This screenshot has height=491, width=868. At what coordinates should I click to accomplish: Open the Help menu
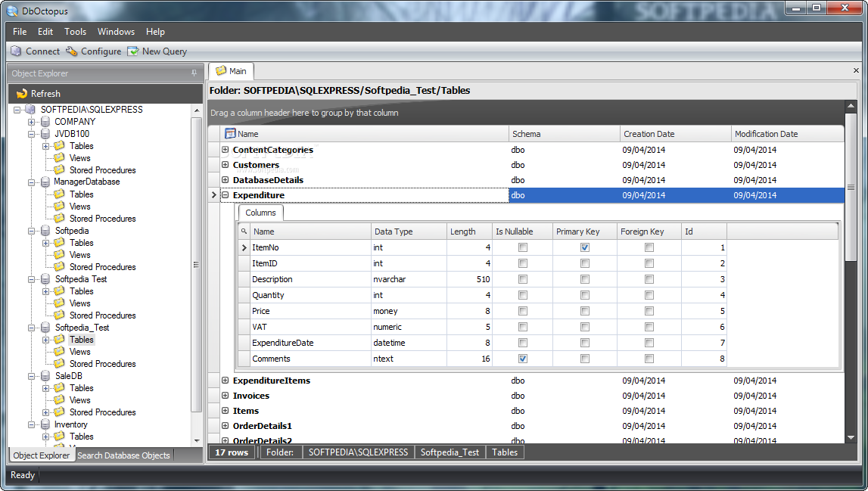pyautogui.click(x=156, y=32)
